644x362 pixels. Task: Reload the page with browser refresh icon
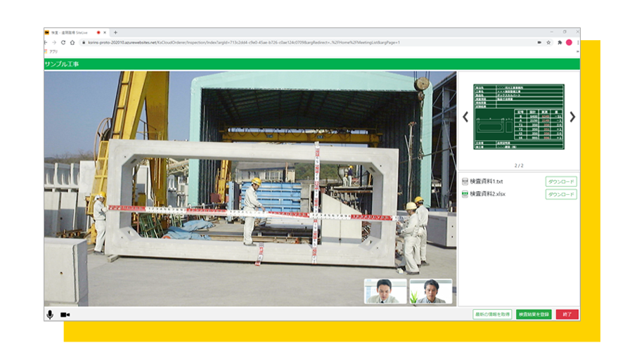(63, 42)
